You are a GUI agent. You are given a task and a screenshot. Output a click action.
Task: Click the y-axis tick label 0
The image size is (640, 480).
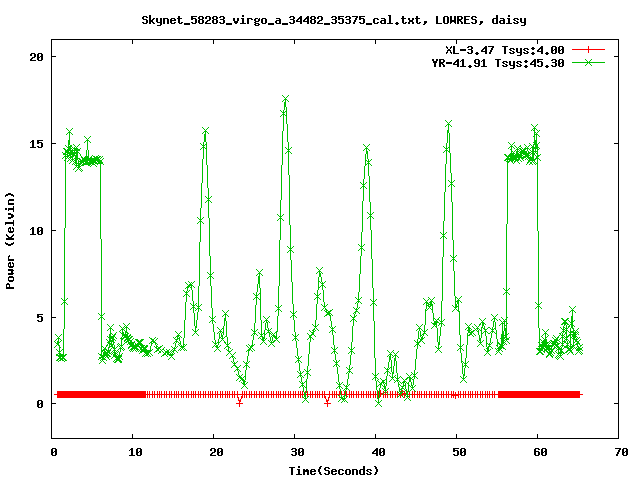40,404
